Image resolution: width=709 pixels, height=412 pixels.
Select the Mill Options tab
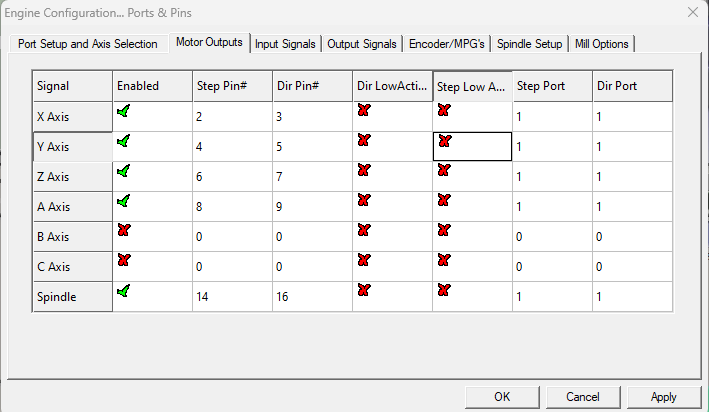(x=601, y=44)
